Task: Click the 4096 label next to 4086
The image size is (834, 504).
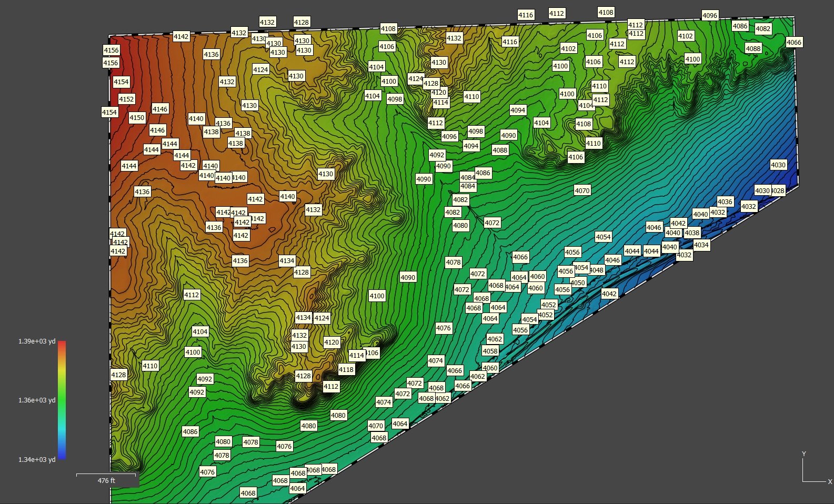Action: coord(710,15)
